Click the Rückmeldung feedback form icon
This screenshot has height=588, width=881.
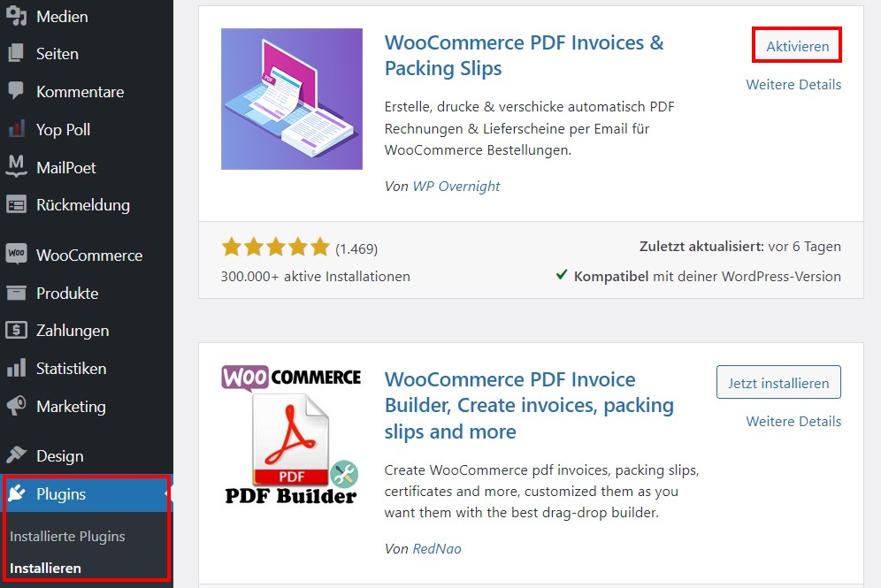pyautogui.click(x=16, y=204)
